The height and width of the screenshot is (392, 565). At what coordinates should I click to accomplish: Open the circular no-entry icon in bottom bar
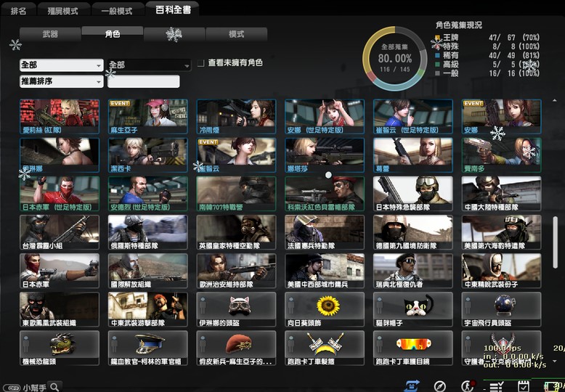point(439,386)
